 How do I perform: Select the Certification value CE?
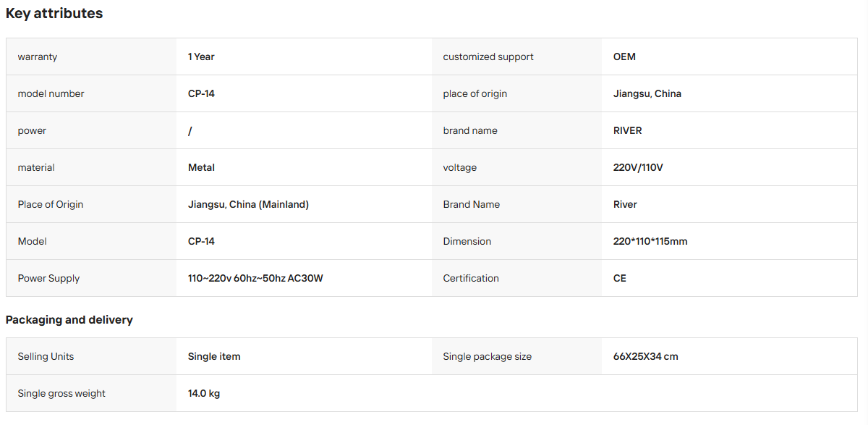point(620,278)
